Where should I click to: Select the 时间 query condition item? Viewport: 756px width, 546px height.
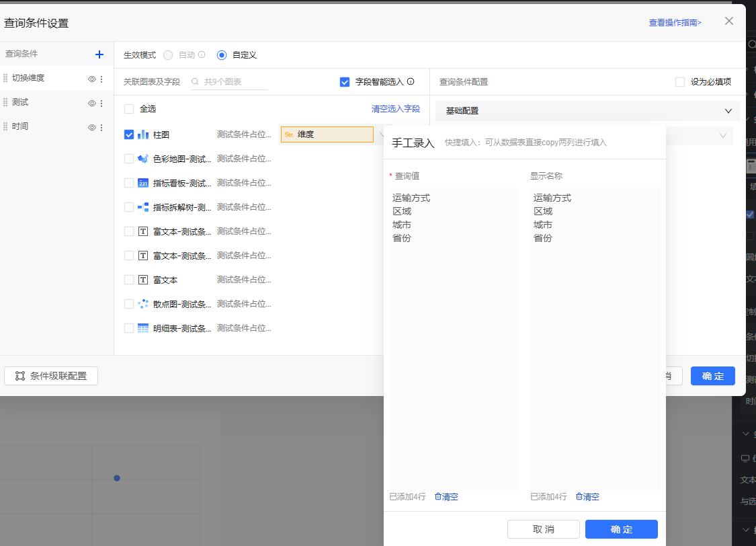(x=20, y=126)
